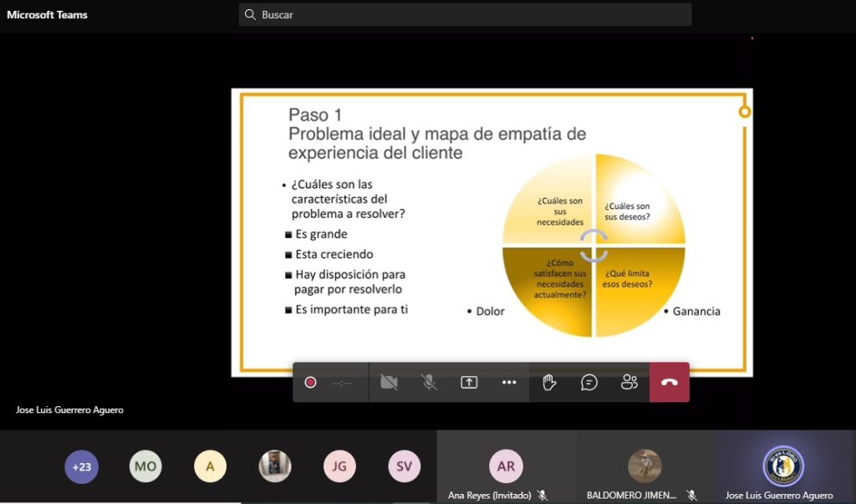Click the record indicator in the meeting toolbar

coord(310,382)
